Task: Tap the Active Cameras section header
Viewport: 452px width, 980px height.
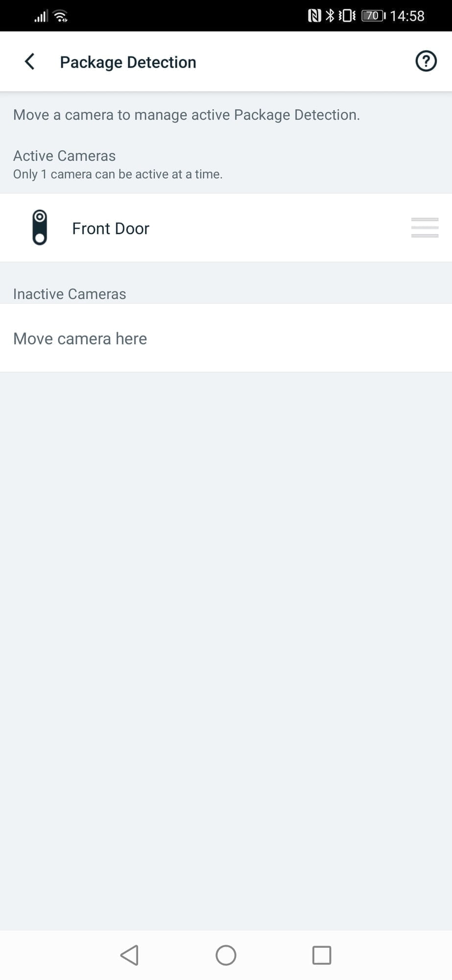Action: (x=64, y=156)
